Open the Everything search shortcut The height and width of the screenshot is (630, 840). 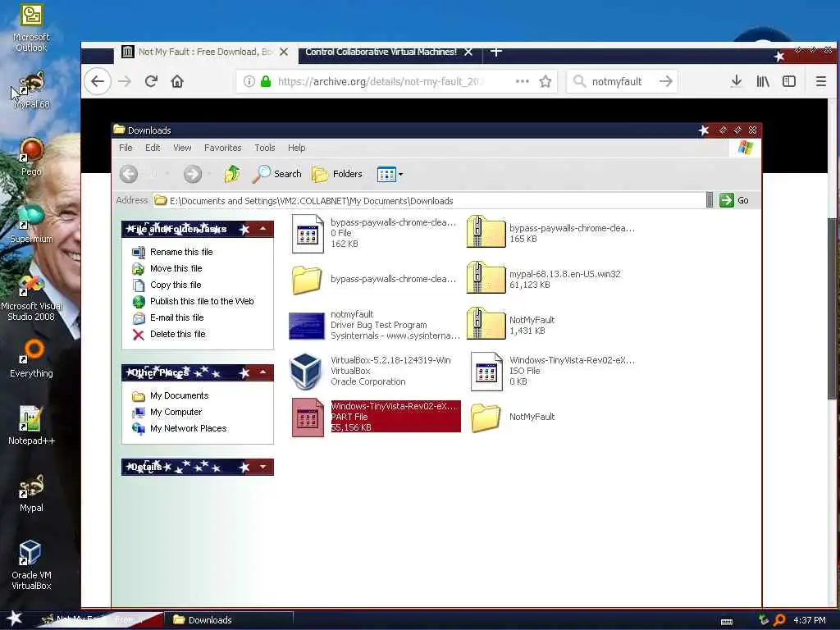(x=31, y=358)
